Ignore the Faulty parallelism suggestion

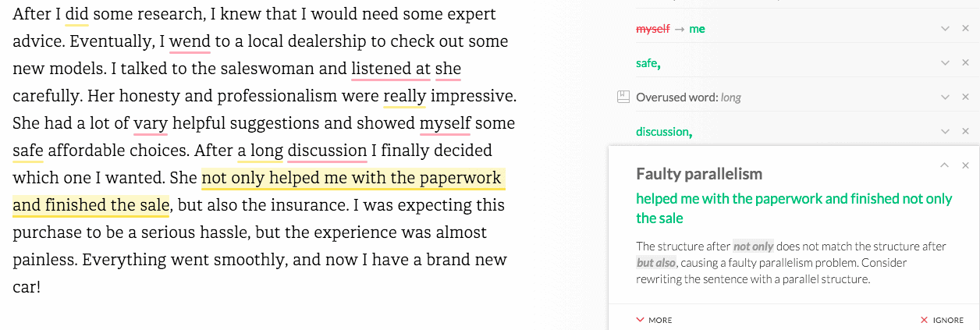pyautogui.click(x=942, y=320)
